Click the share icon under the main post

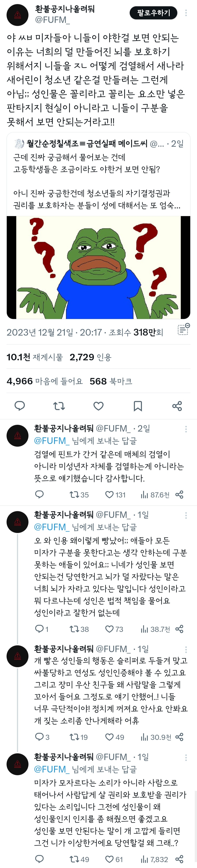[177, 406]
